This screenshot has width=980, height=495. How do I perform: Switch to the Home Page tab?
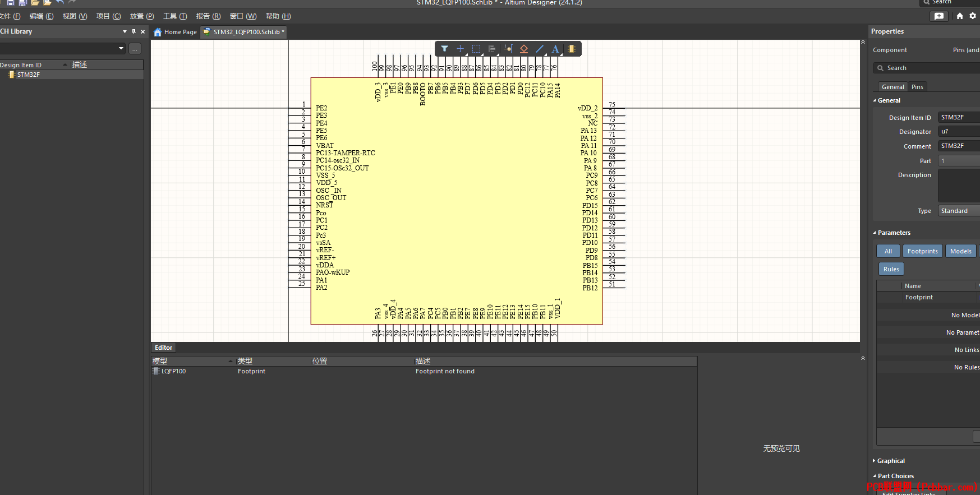[175, 32]
